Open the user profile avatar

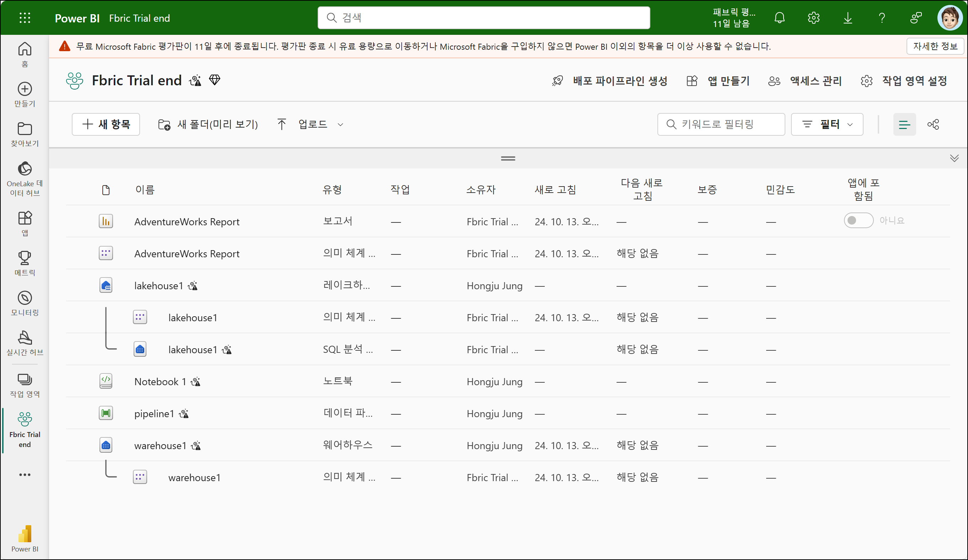[950, 18]
